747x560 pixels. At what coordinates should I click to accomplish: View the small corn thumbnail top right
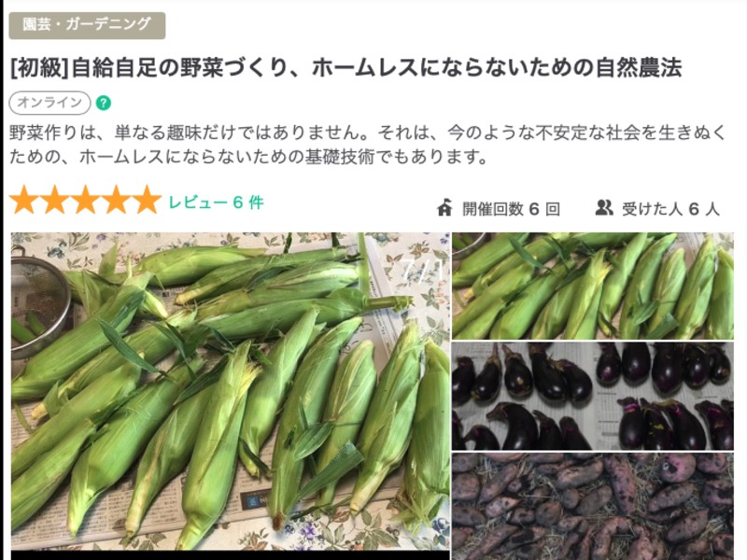(593, 286)
